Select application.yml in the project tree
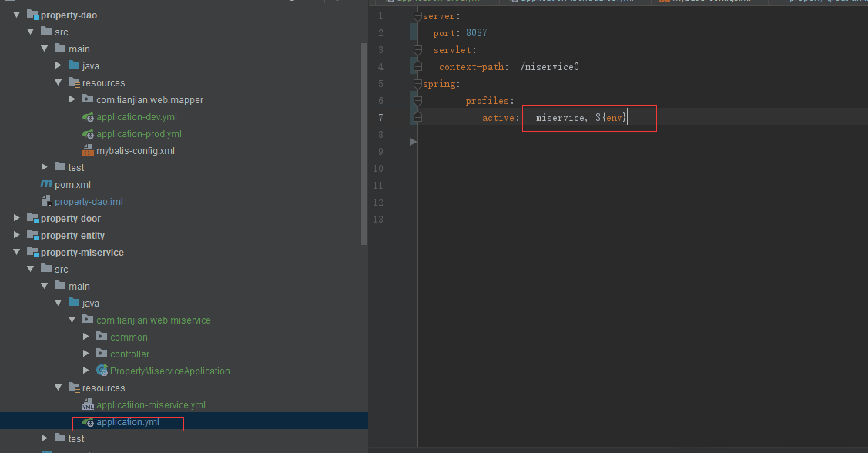This screenshot has width=868, height=453. click(x=129, y=422)
